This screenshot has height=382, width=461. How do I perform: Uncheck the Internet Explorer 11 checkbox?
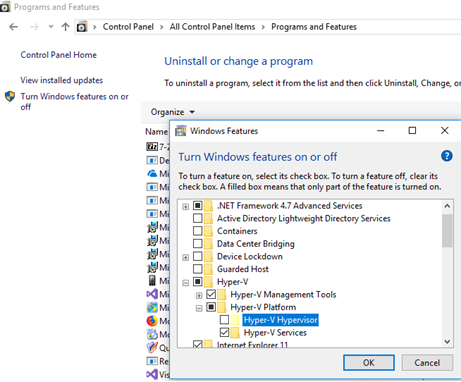click(x=198, y=344)
